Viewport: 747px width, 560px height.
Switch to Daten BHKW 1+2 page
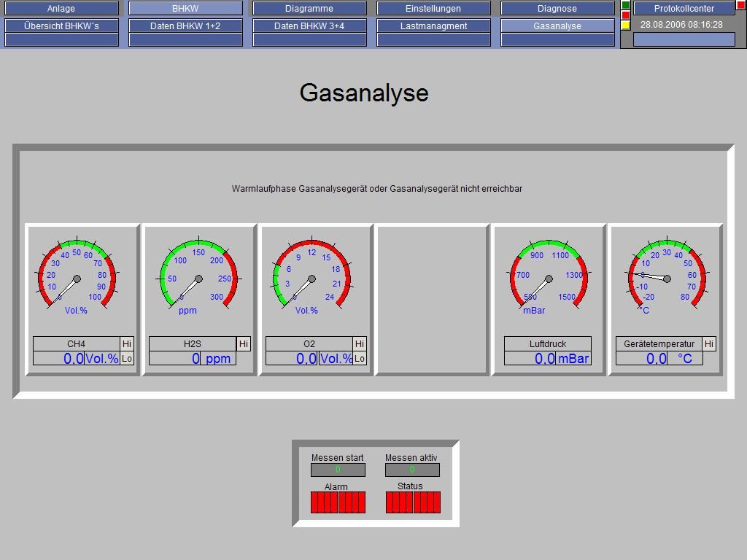(185, 26)
